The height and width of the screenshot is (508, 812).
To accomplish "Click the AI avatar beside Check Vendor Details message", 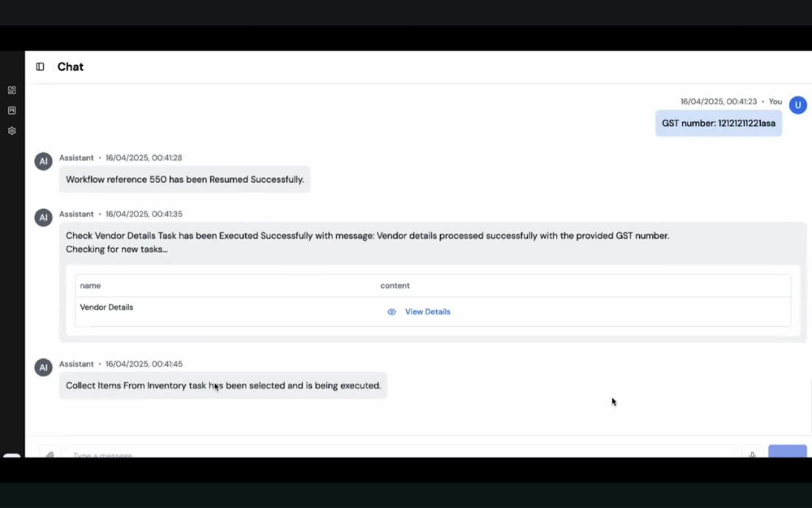I will pos(44,218).
